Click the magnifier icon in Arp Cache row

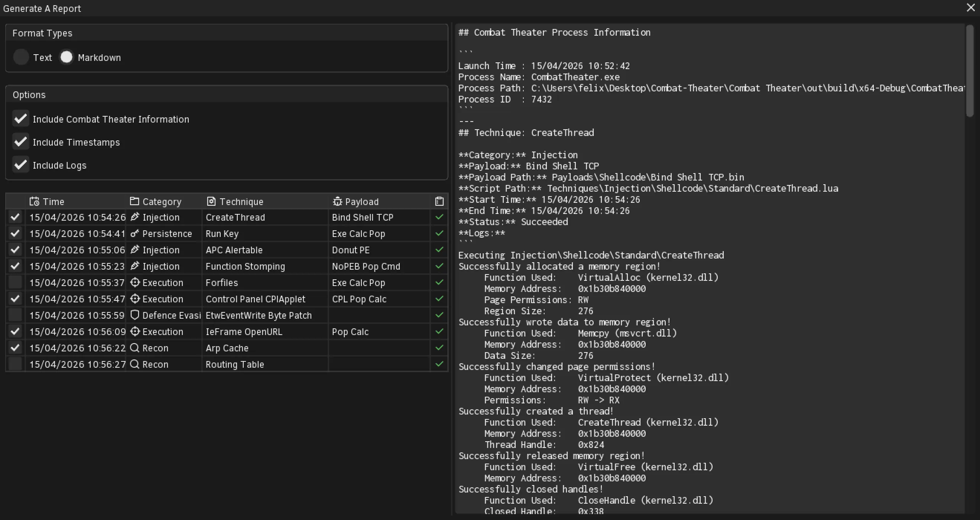point(135,348)
